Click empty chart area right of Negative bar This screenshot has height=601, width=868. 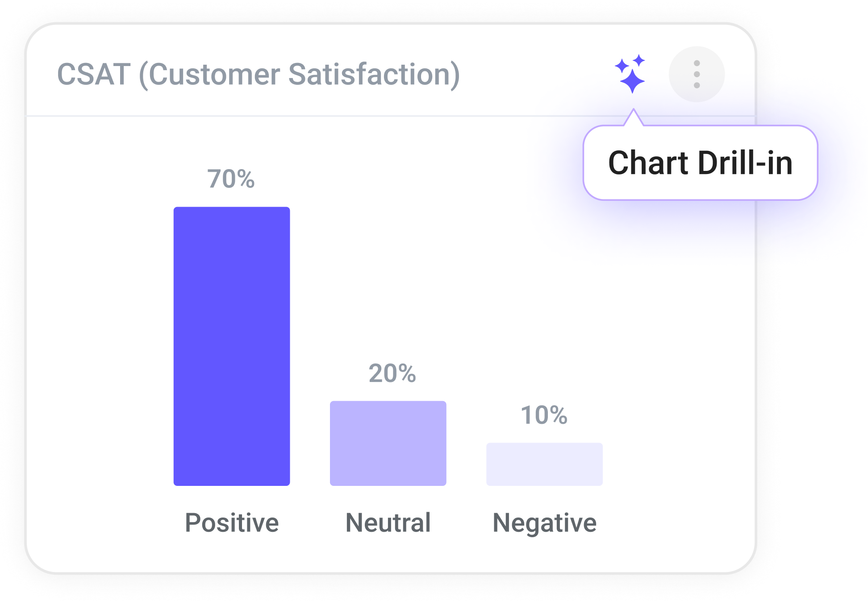[679, 402]
